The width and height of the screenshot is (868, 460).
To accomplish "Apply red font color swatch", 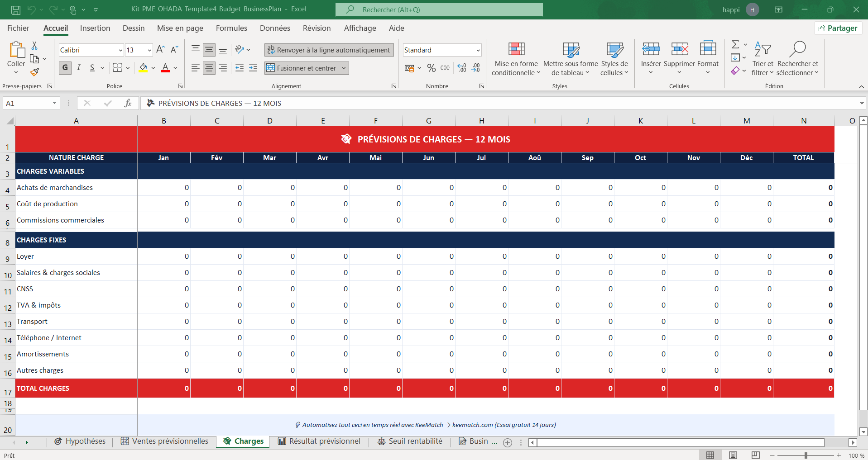I will tap(165, 68).
